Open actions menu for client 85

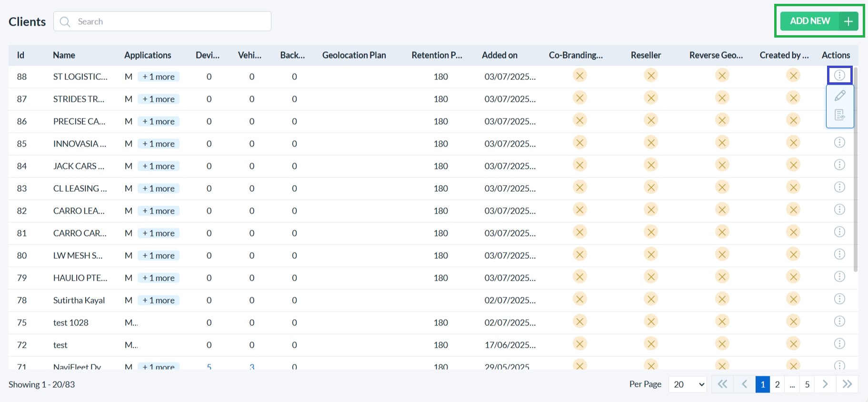pos(839,142)
